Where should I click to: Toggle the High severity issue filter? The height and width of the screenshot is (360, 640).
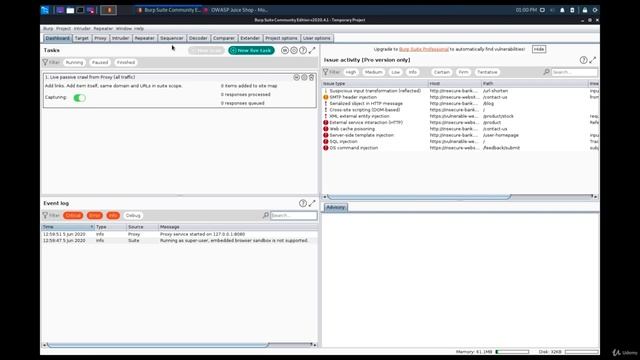[351, 72]
